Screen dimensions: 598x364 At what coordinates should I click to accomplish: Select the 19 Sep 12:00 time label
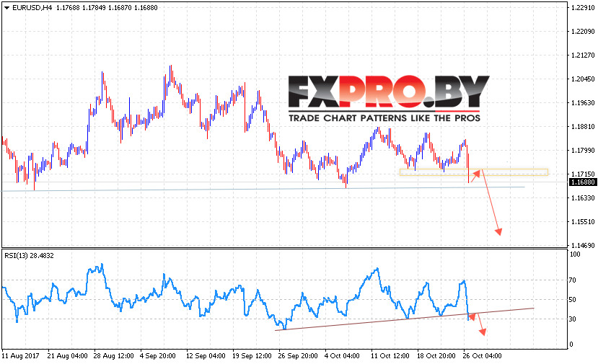(252, 355)
